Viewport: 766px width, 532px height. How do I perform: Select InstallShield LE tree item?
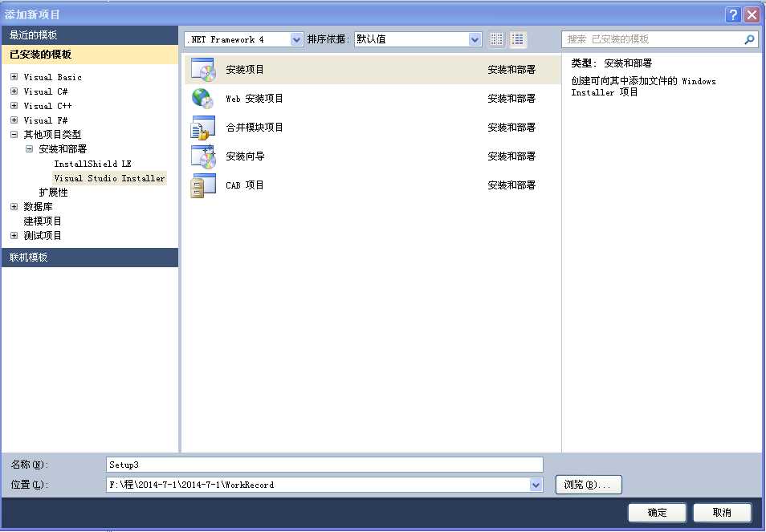[x=93, y=164]
